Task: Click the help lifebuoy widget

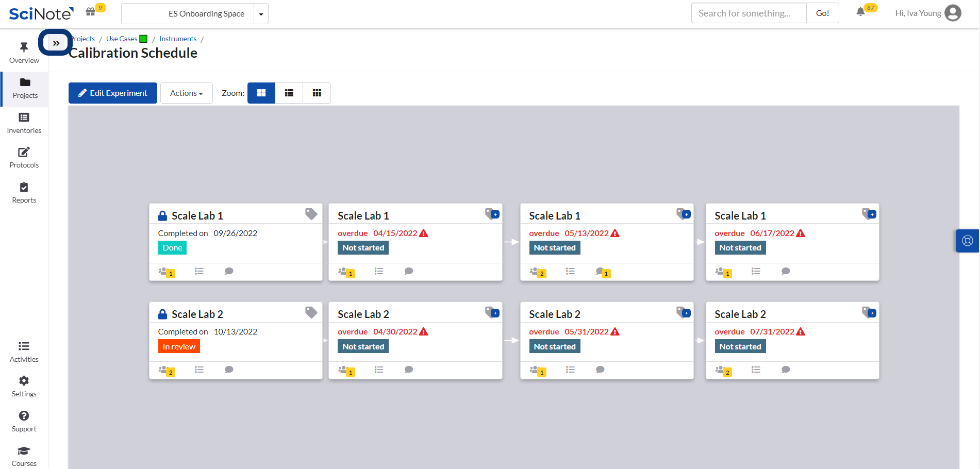Action: [x=967, y=241]
